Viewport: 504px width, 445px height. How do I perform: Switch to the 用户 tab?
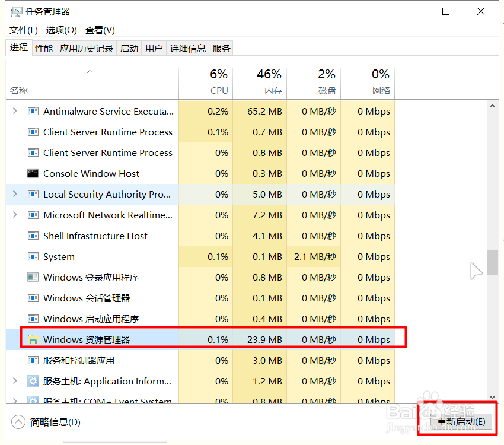pos(154,49)
